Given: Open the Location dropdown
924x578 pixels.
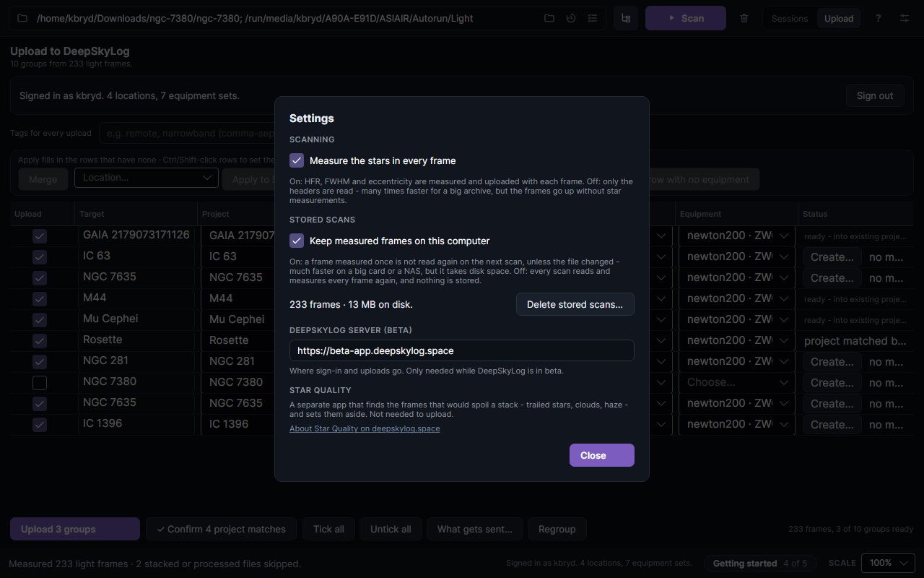Looking at the screenshot, I should coord(147,178).
